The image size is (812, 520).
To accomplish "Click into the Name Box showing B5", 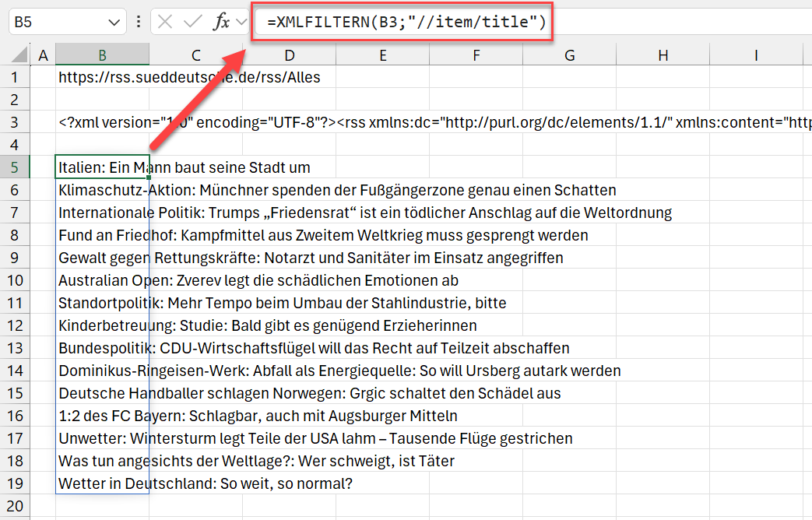I will coord(54,22).
